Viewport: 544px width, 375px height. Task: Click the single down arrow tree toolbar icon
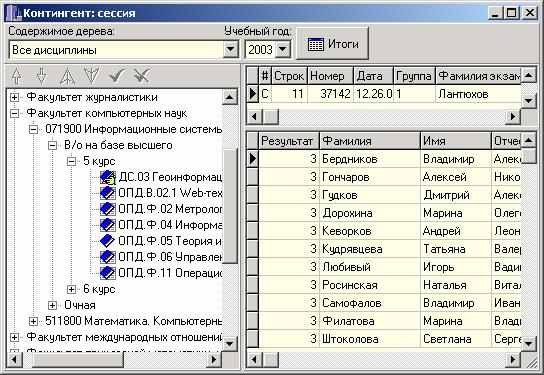pos(42,76)
